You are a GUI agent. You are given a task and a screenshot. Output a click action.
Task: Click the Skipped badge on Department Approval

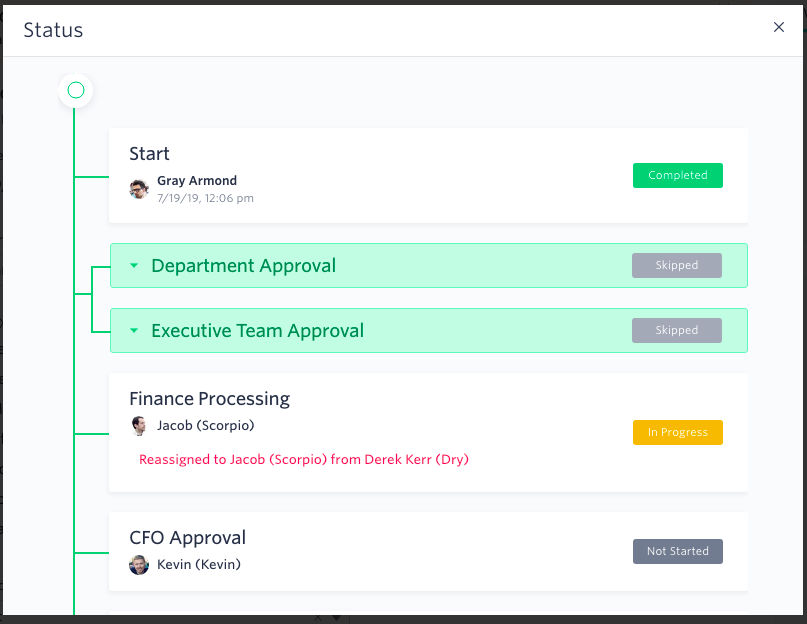pyautogui.click(x=677, y=265)
